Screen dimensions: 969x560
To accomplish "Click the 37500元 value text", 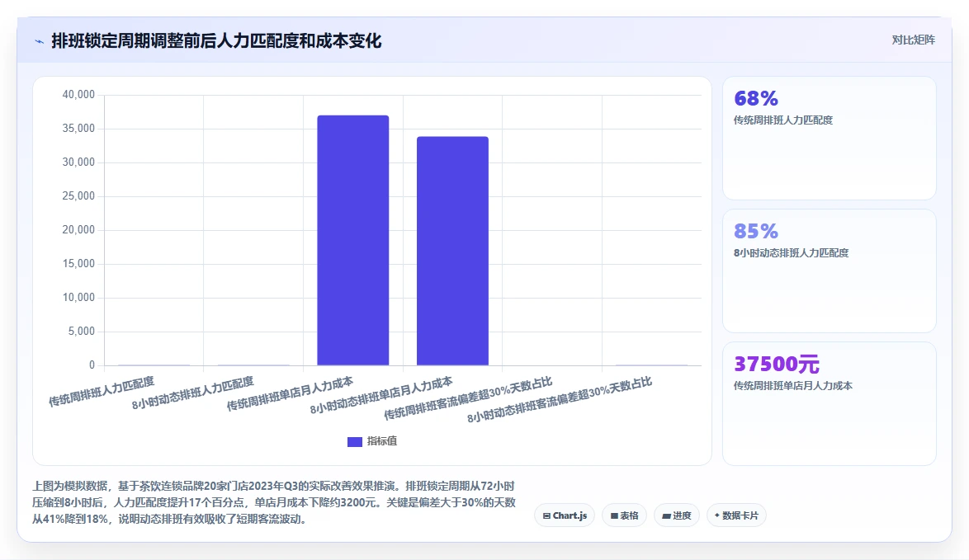I will 776,364.
